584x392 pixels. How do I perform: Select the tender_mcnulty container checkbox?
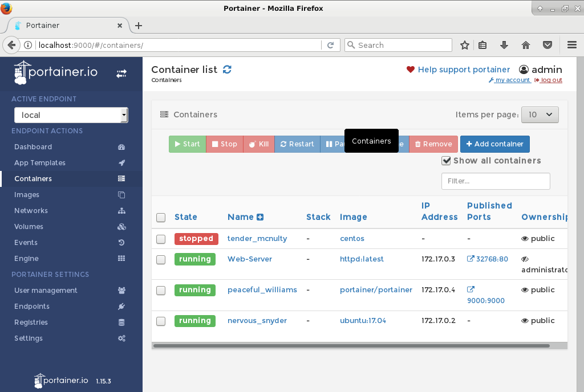161,239
